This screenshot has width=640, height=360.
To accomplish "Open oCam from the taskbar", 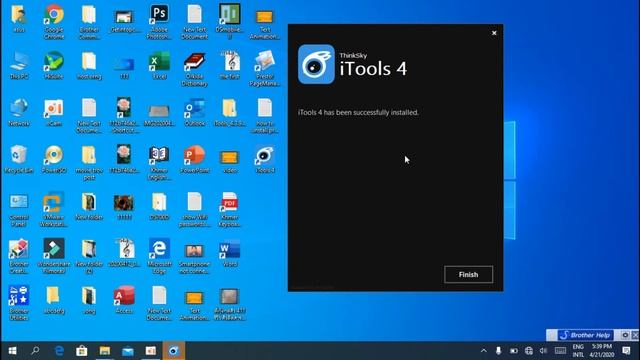I will pos(151,351).
